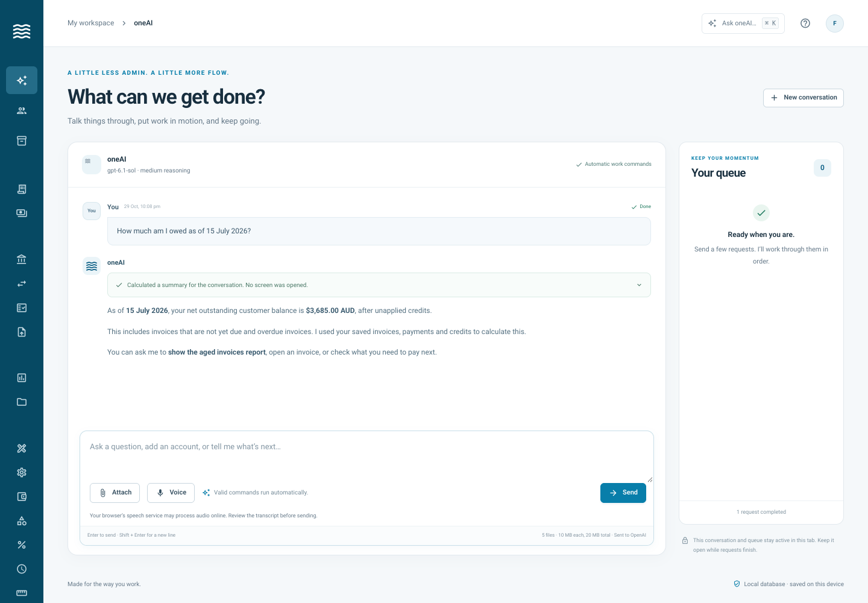Click the Voice input button
The width and height of the screenshot is (868, 603).
pos(171,493)
